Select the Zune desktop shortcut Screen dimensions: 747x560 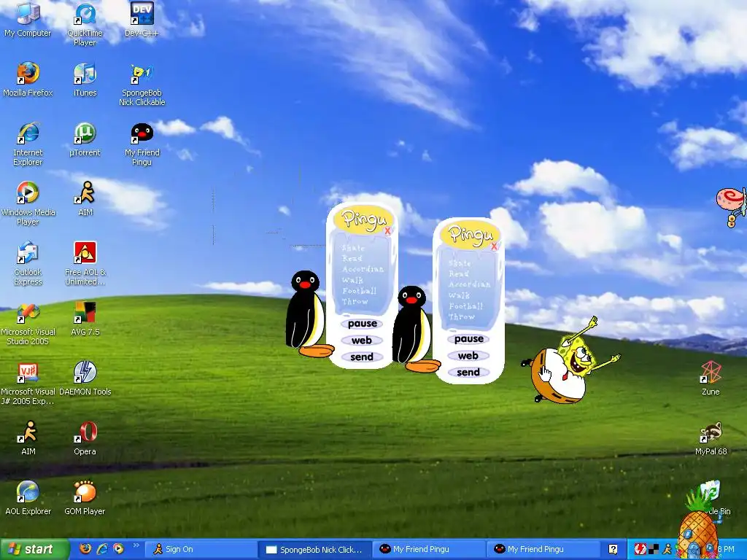(711, 378)
